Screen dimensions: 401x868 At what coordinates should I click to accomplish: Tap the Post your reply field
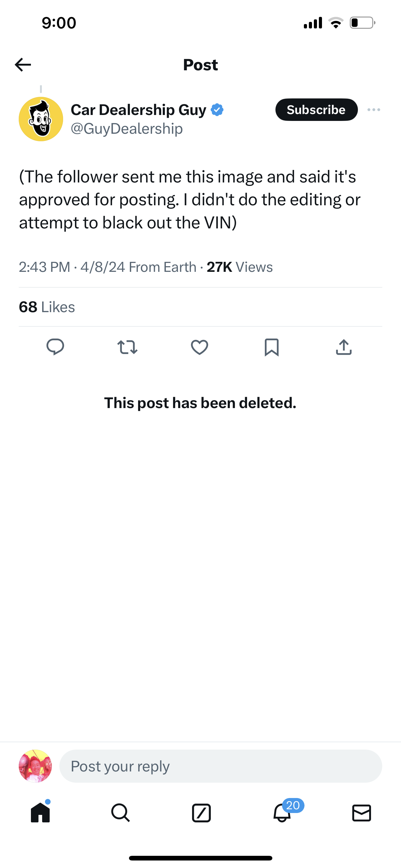pyautogui.click(x=220, y=766)
